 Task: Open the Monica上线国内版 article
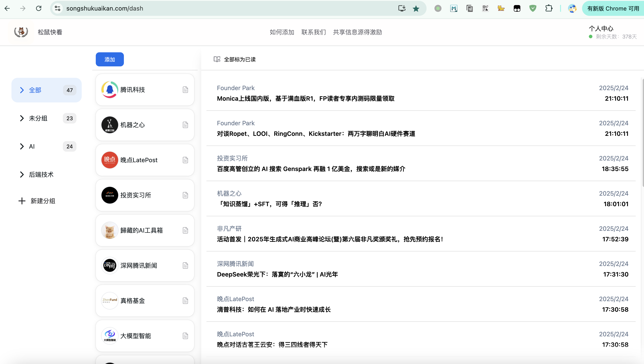(306, 98)
